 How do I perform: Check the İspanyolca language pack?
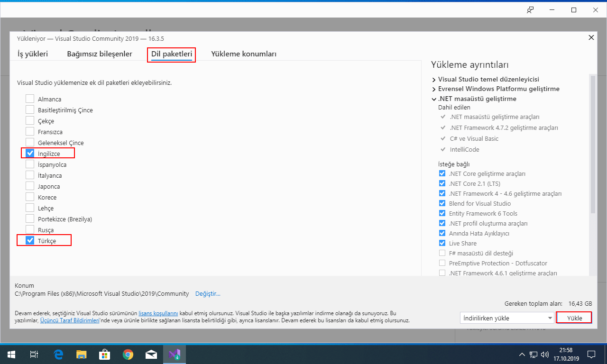pyautogui.click(x=30, y=164)
